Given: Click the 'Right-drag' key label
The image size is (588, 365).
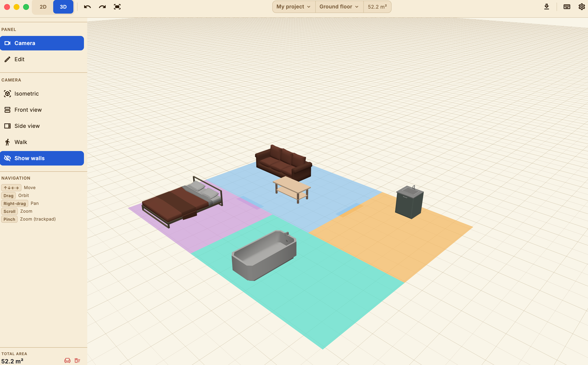Looking at the screenshot, I should 15,203.
